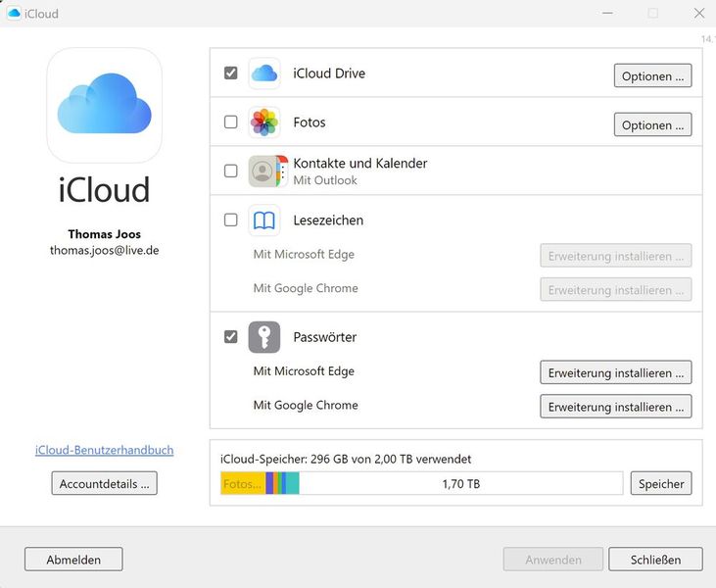Click the teal storage bar segment
716x588 pixels.
click(x=293, y=483)
